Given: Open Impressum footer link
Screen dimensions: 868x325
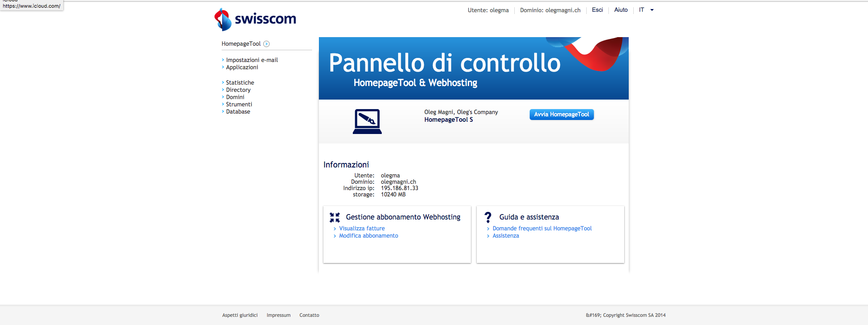Looking at the screenshot, I should pos(279,315).
